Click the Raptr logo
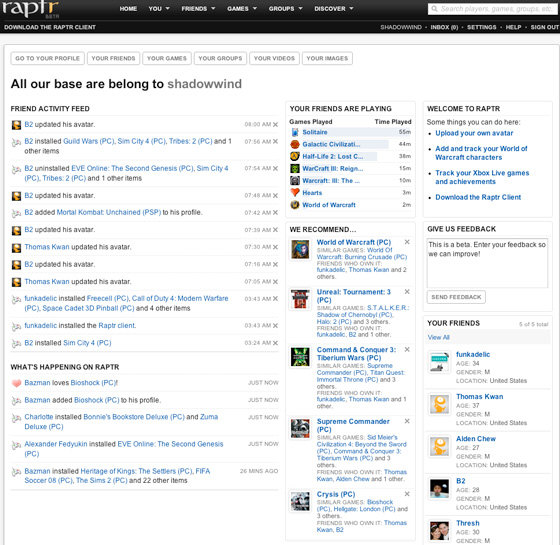The width and height of the screenshot is (560, 545). point(30,9)
